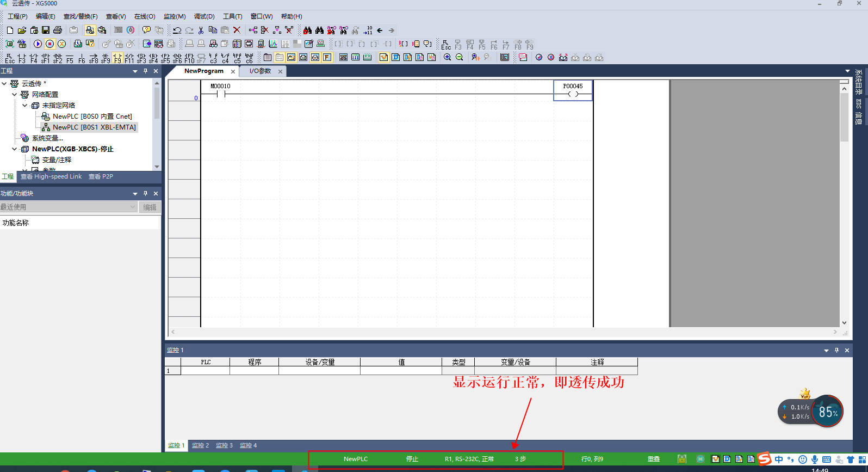Click the Print icon in toolbar
Viewport: 868px width, 472px height.
click(x=58, y=30)
